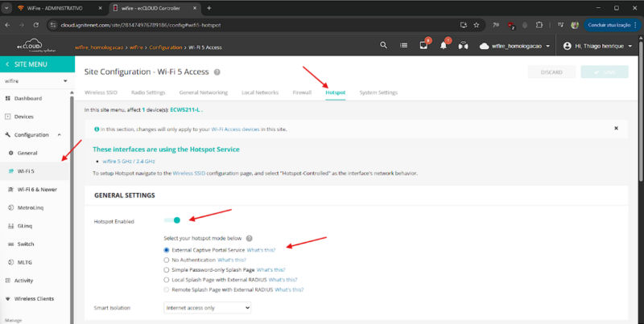This screenshot has width=644, height=324.
Task: Click What's this? for No Authentication
Action: tap(232, 260)
